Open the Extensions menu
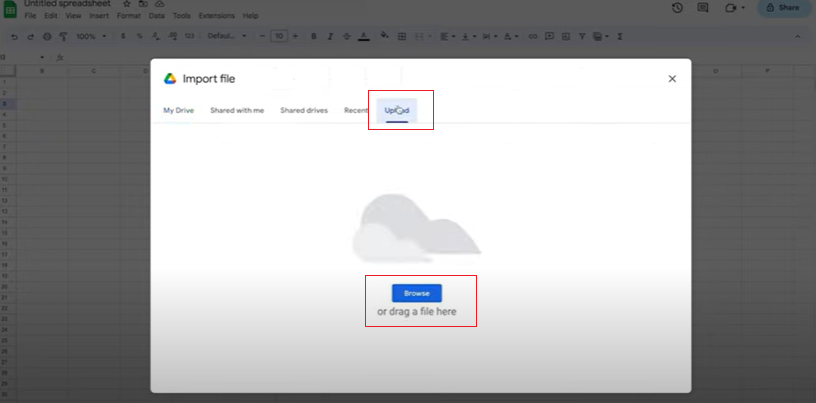The height and width of the screenshot is (403, 816). (216, 16)
